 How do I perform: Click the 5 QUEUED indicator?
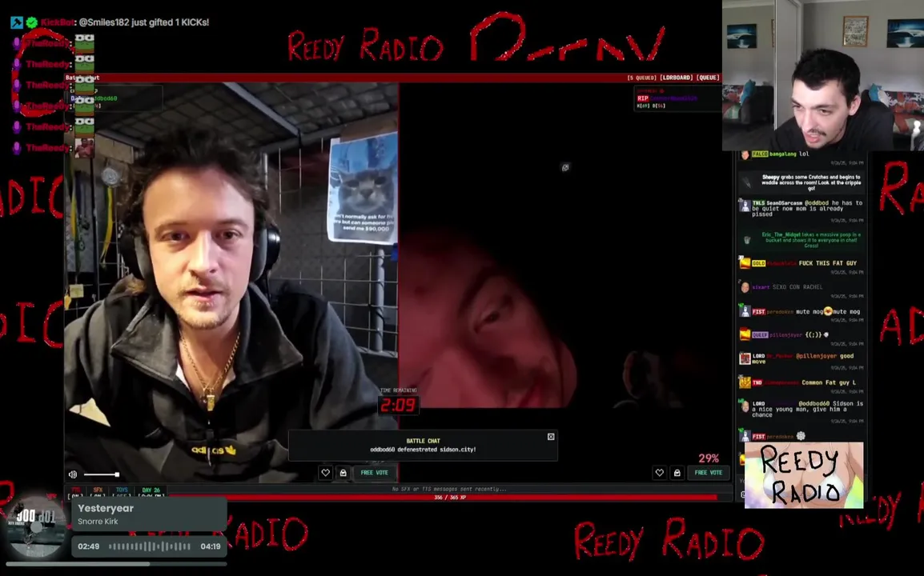(x=641, y=78)
